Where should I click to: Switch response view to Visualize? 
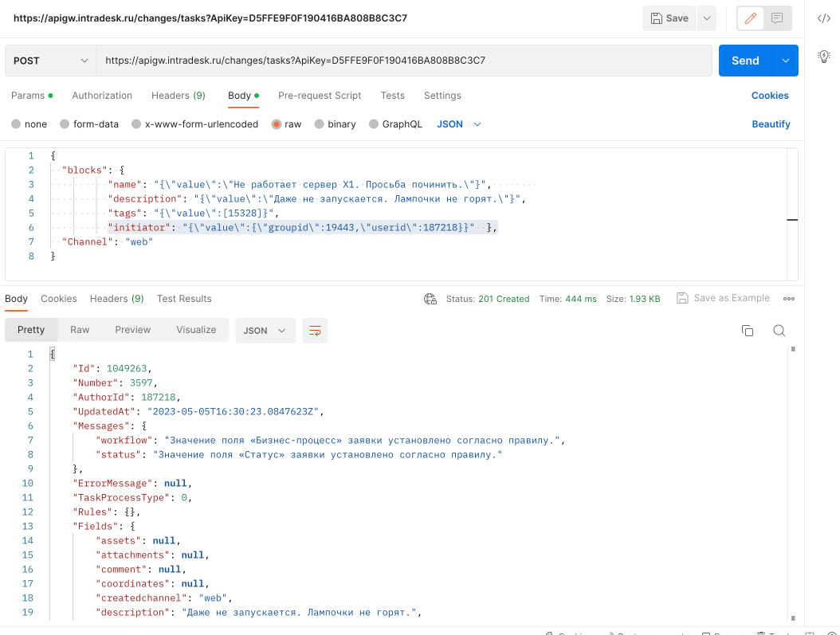point(196,330)
